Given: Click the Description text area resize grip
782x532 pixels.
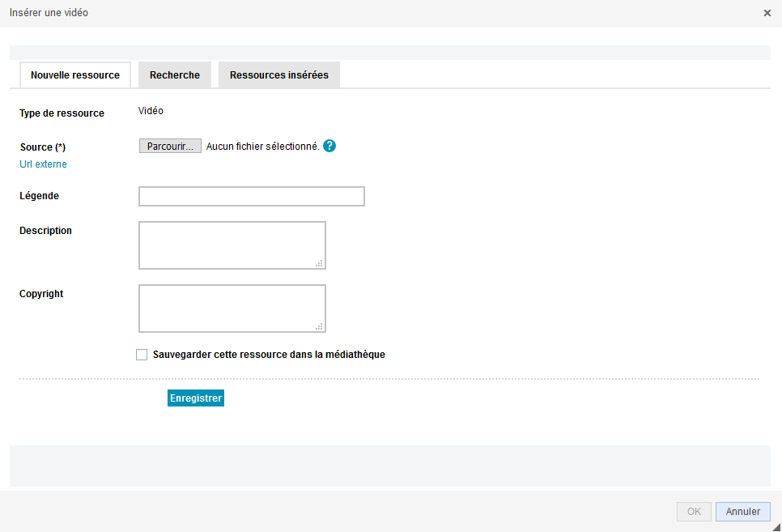Looking at the screenshot, I should click(x=320, y=263).
